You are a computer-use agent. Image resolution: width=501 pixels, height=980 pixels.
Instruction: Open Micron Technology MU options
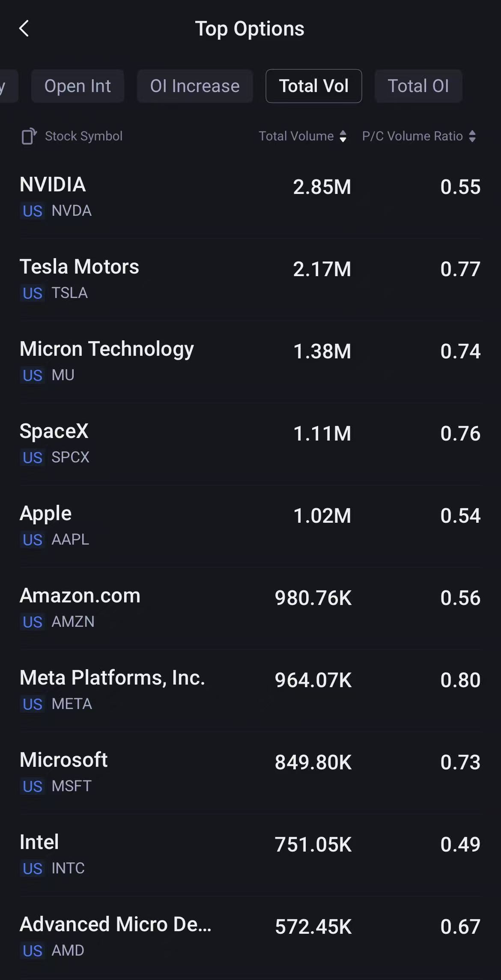tap(250, 362)
